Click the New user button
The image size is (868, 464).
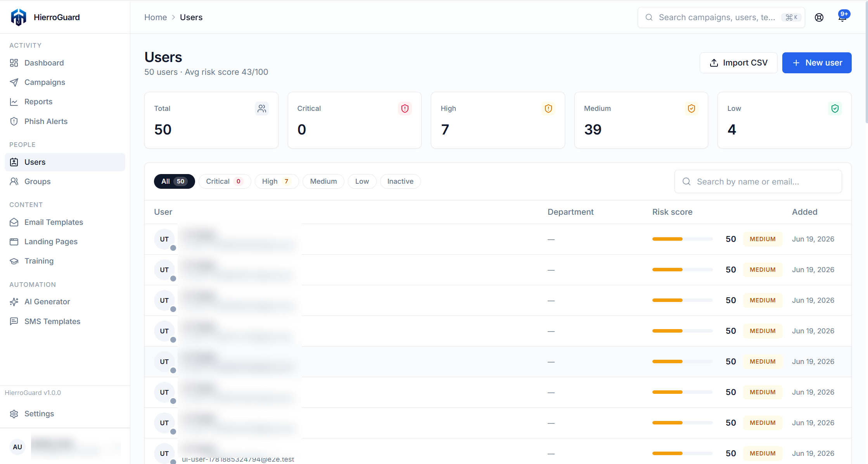(817, 63)
